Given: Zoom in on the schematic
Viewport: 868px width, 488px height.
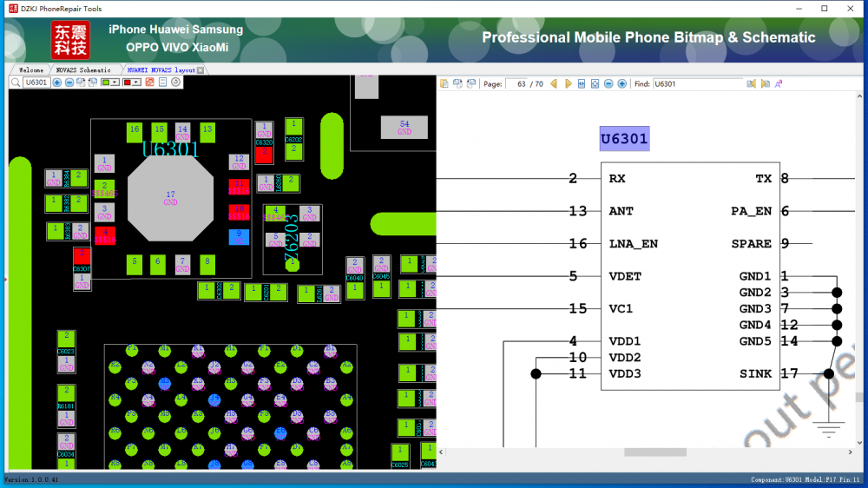Looking at the screenshot, I should point(622,83).
